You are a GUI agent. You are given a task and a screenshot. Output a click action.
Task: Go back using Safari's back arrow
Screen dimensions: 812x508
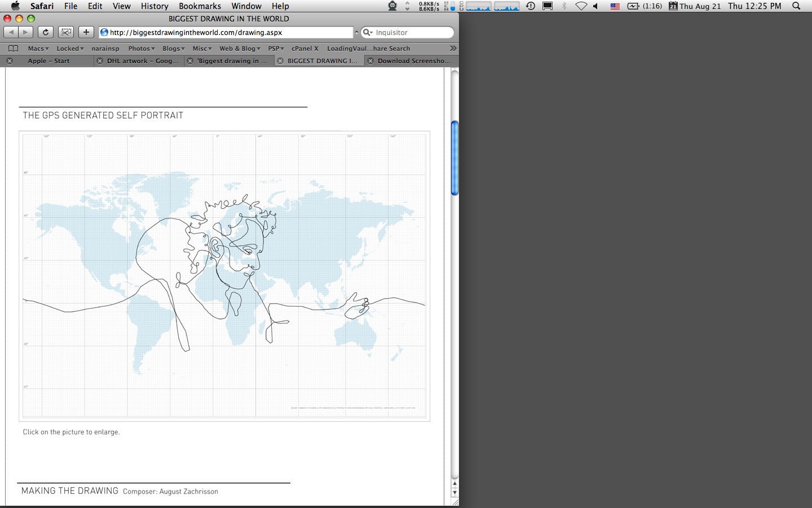[11, 32]
